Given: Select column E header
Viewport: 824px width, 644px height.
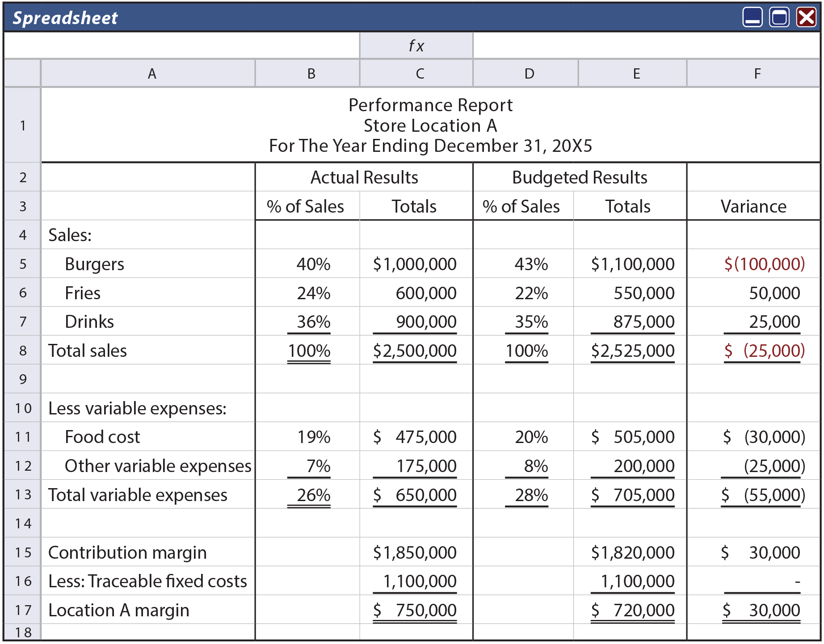Looking at the screenshot, I should (x=632, y=73).
